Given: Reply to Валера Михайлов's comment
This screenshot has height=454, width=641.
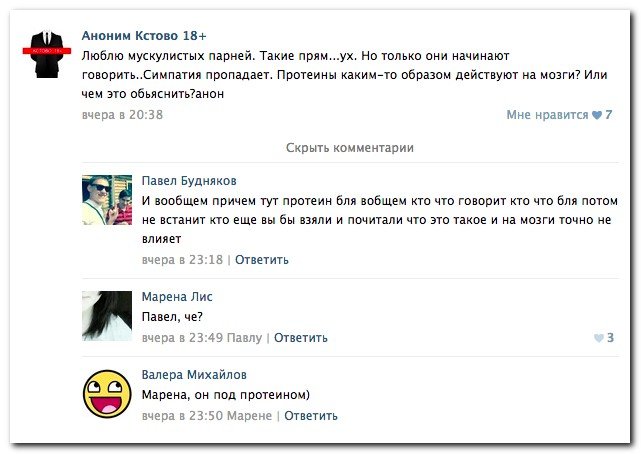Looking at the screenshot, I should coord(311,416).
